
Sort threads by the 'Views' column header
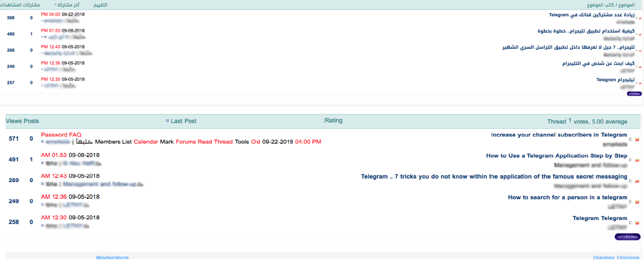(14, 121)
